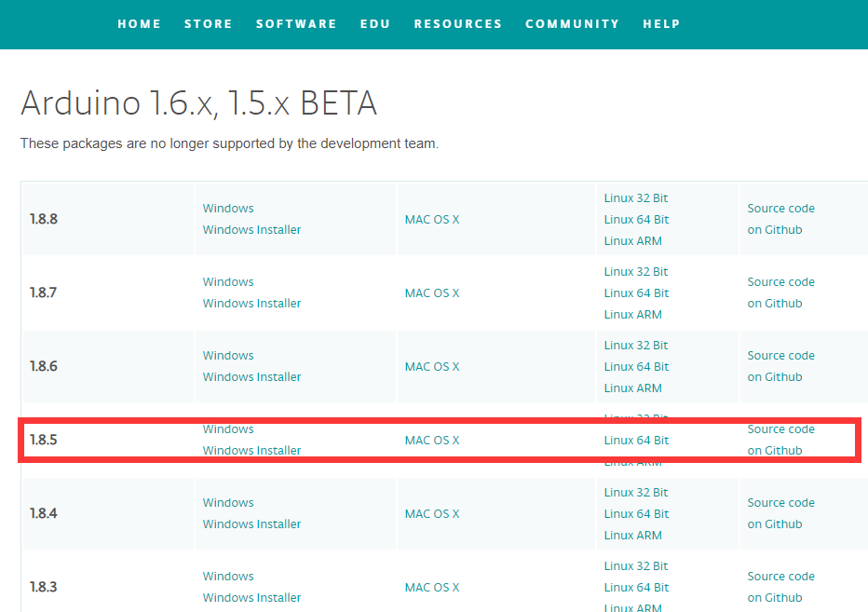The image size is (868, 612).
Task: Open the RESOURCES menu item
Action: 458,24
